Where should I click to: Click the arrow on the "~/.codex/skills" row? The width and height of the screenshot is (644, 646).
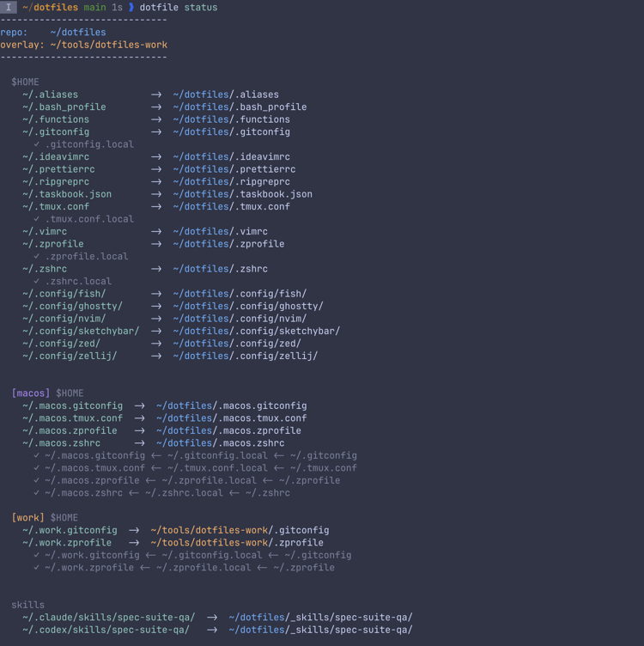coord(212,630)
